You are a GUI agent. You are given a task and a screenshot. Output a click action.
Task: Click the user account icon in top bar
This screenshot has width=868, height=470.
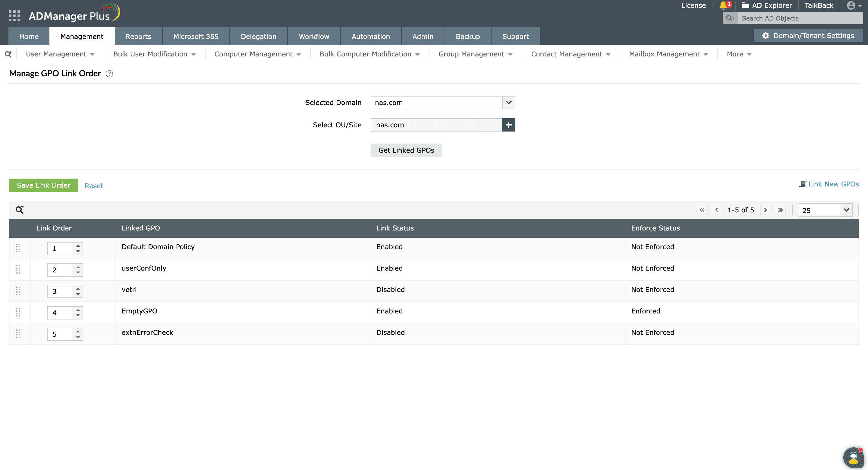(851, 5)
